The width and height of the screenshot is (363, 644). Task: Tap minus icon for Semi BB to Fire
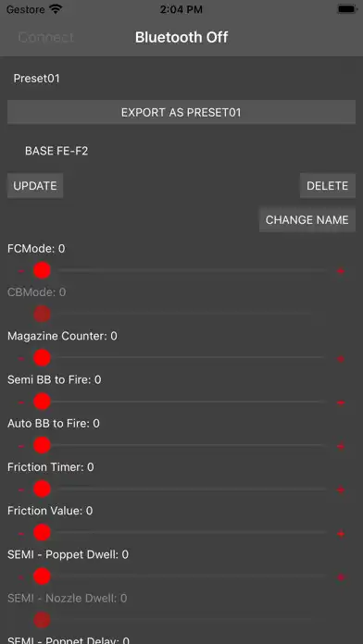(21, 402)
